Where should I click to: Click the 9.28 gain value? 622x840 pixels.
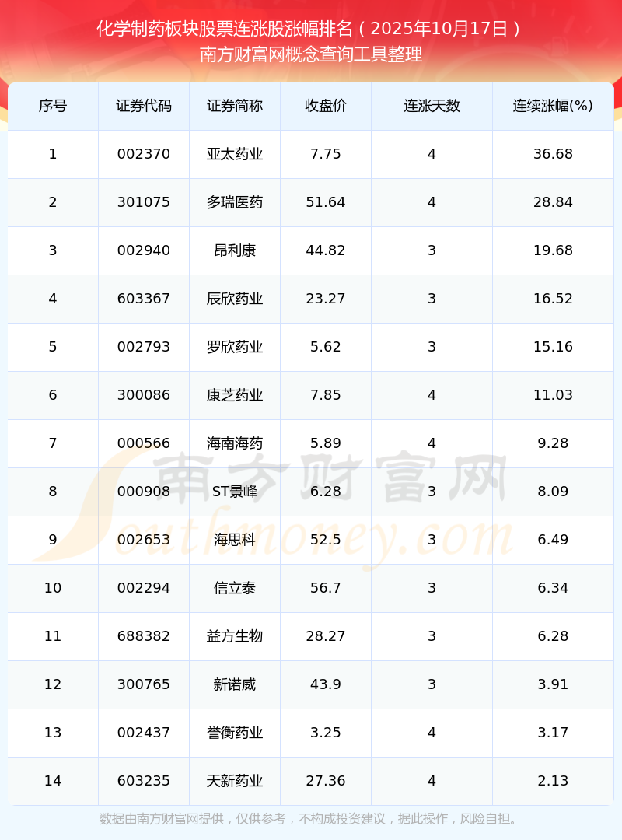553,443
